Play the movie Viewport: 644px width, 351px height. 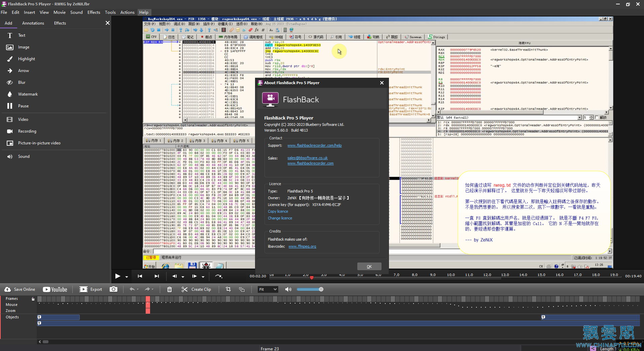pyautogui.click(x=117, y=276)
